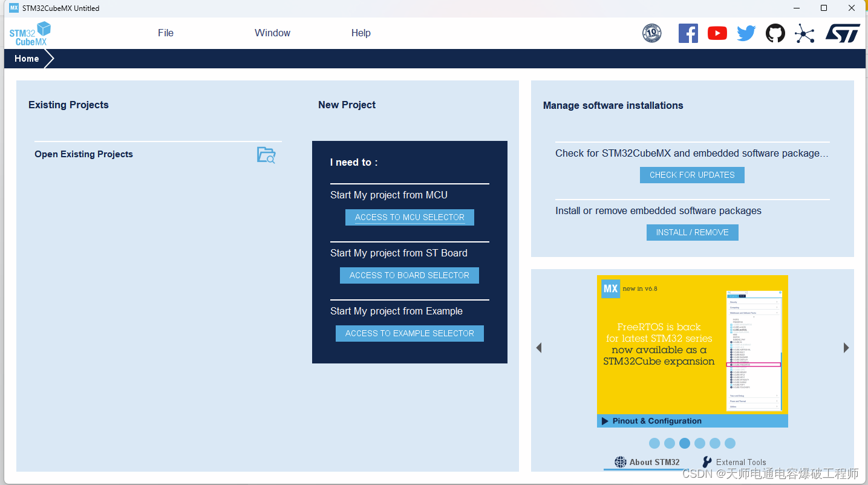Select the sixth carousel dot

coord(730,443)
